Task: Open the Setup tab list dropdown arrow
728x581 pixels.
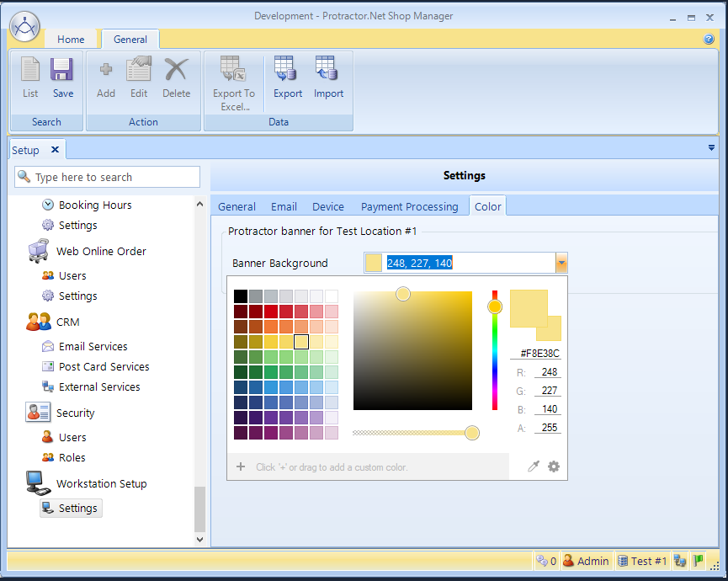Action: pyautogui.click(x=711, y=147)
